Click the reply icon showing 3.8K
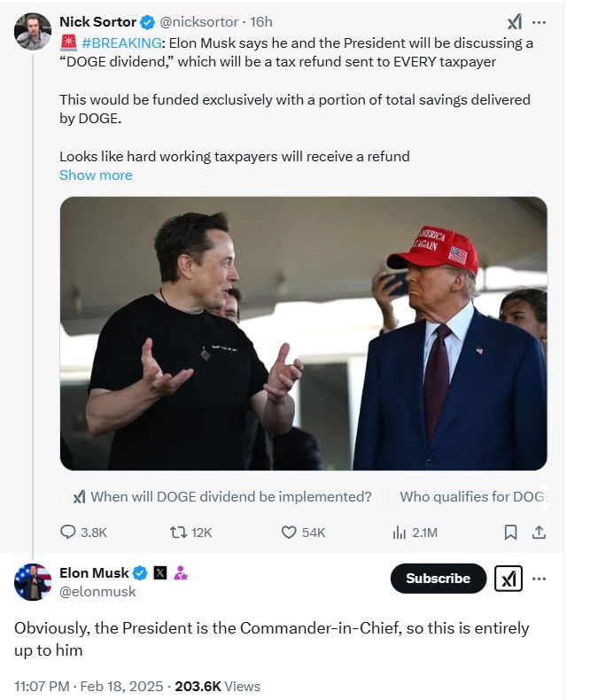Viewport: 590px width, 700px height. [x=68, y=533]
